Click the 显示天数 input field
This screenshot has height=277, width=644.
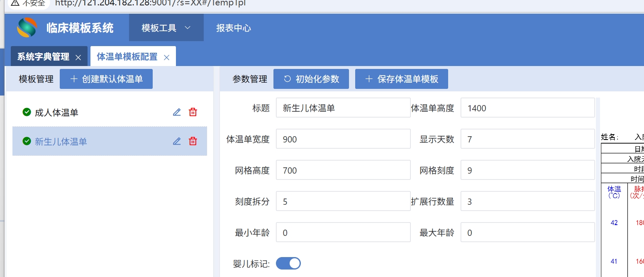pyautogui.click(x=527, y=139)
